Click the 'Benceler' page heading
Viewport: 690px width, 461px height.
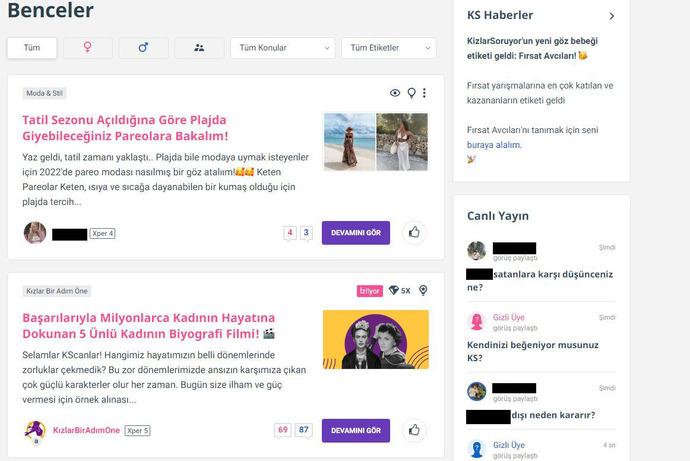pos(51,10)
